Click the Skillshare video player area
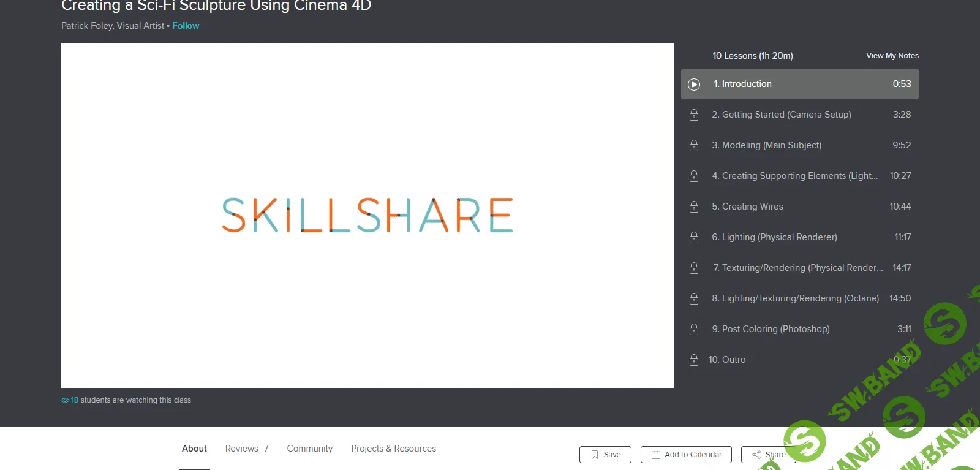 [367, 215]
